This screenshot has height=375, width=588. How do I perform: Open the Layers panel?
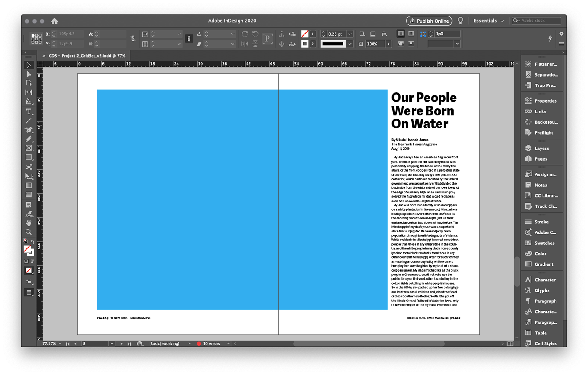[541, 148]
